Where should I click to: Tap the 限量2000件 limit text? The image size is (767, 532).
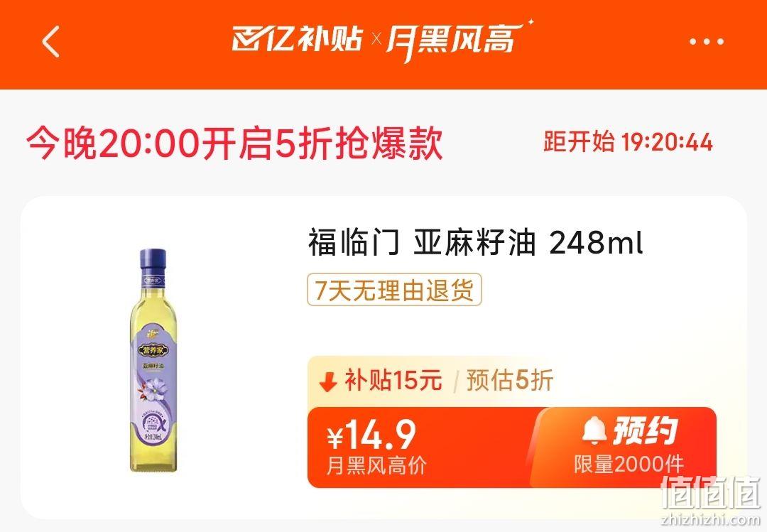tap(629, 464)
